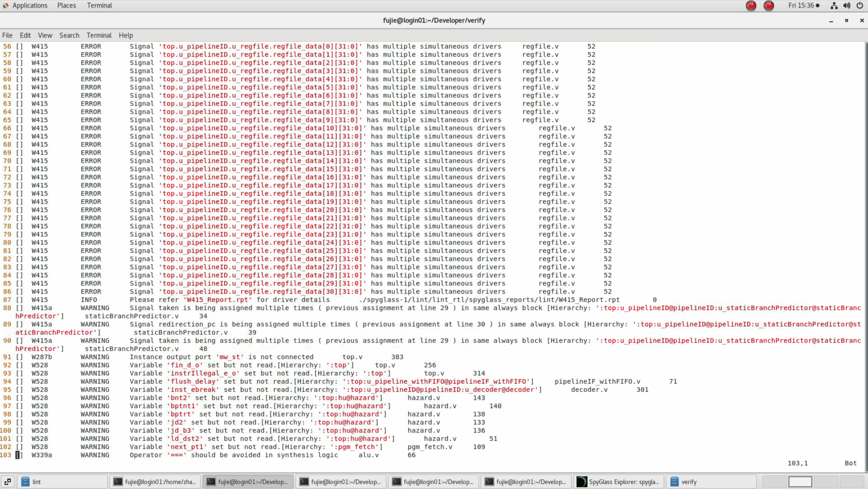Click pgm_fetch.v file name on line 102
The image size is (868, 489).
click(x=430, y=447)
